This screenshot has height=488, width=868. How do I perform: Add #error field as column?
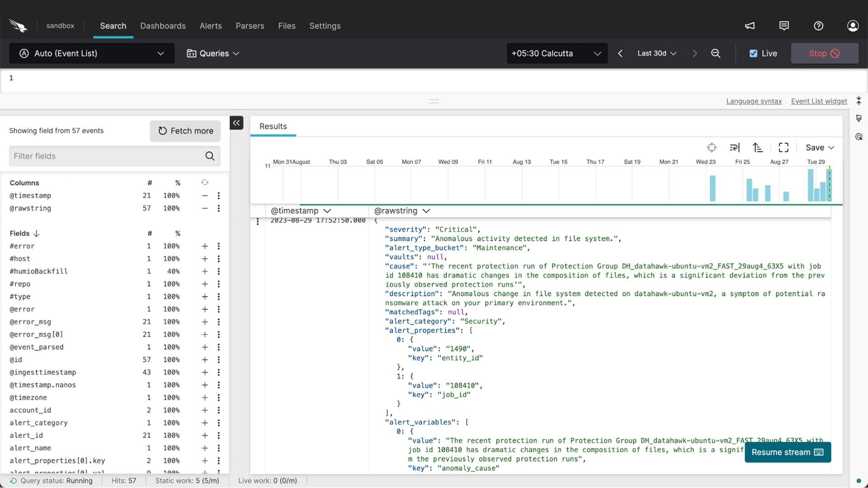(205, 246)
